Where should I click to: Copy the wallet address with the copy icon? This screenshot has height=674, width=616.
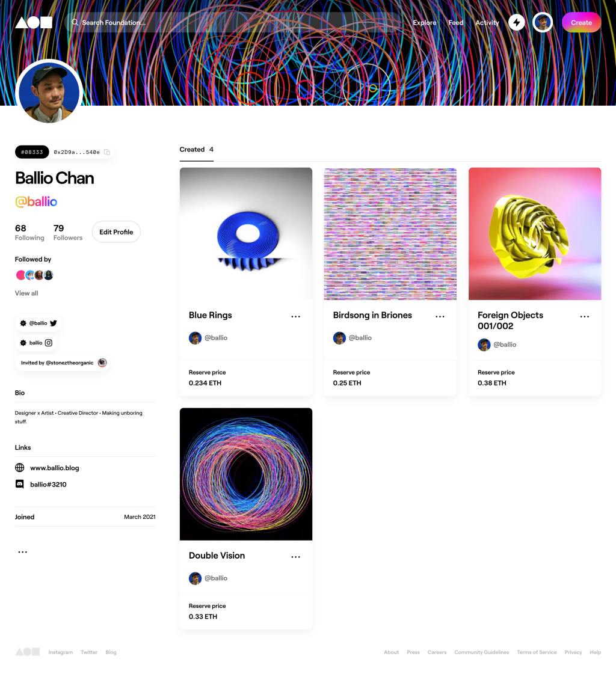pyautogui.click(x=107, y=152)
